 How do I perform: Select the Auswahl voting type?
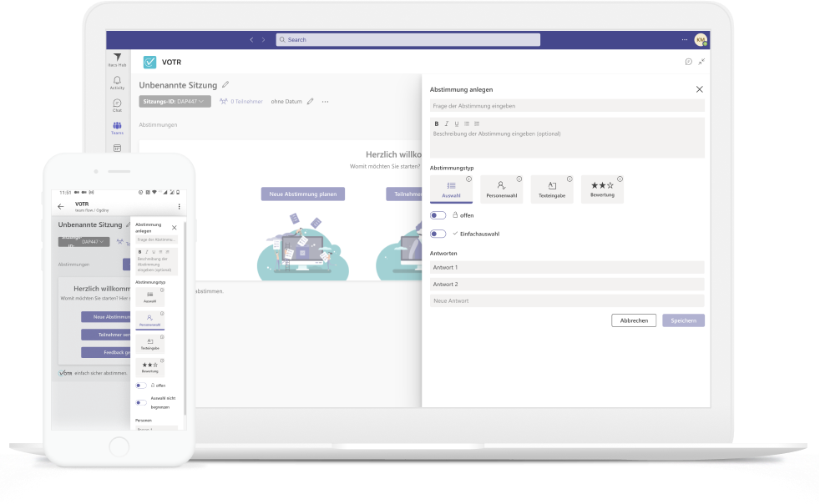click(451, 189)
